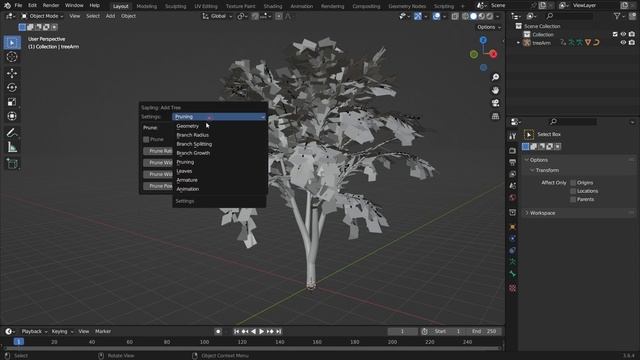Enable the Prune checkbox
This screenshot has width=640, height=360.
[x=146, y=139]
